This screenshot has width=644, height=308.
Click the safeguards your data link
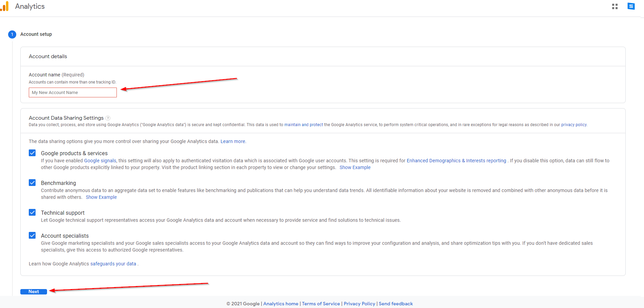coord(113,264)
